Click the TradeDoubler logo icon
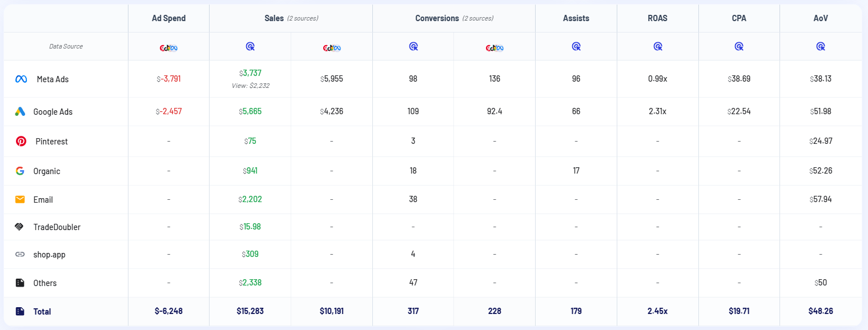868x330 pixels. point(20,227)
